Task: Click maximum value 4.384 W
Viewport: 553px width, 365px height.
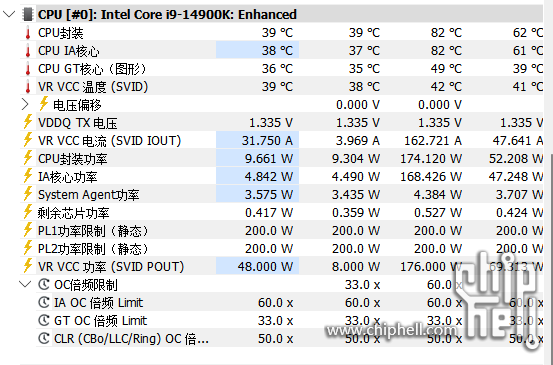Action: tap(438, 195)
